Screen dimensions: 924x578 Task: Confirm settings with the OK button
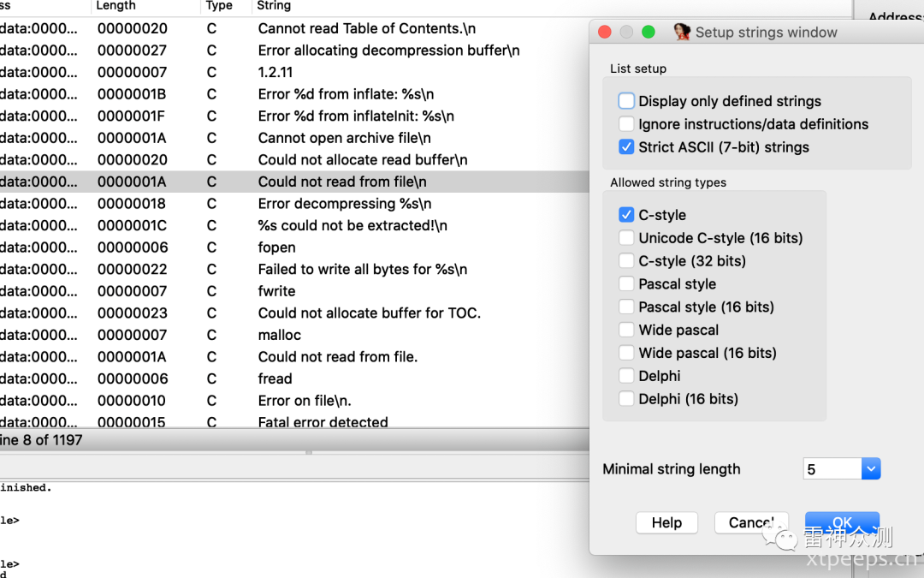(x=842, y=522)
